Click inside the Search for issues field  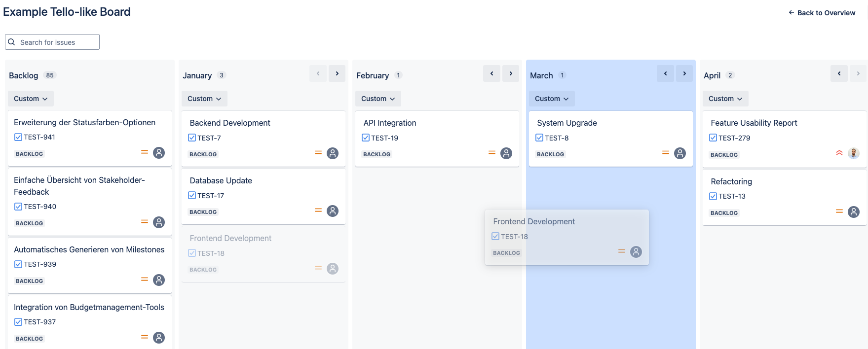(x=54, y=42)
